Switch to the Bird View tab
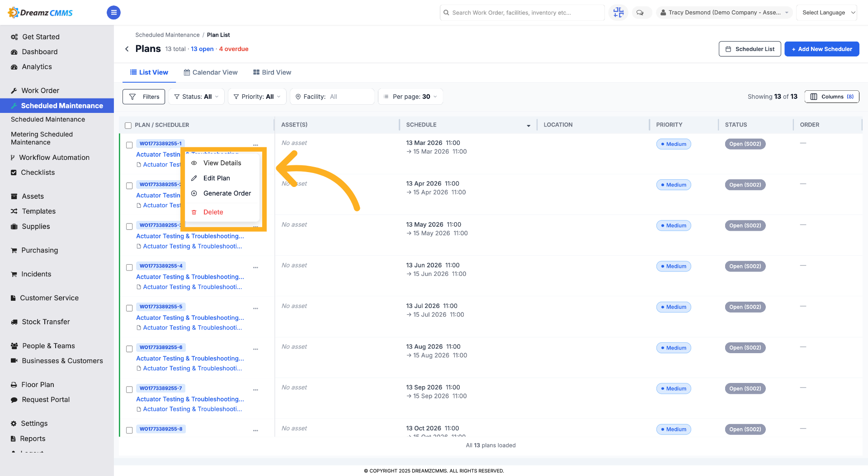Image resolution: width=868 pixels, height=476 pixels. pyautogui.click(x=272, y=72)
